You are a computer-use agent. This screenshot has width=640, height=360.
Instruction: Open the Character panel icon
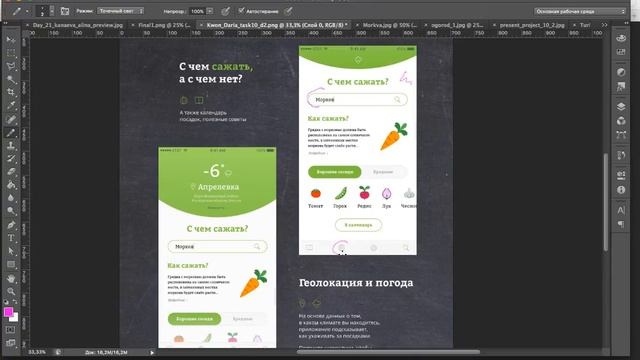click(x=621, y=210)
